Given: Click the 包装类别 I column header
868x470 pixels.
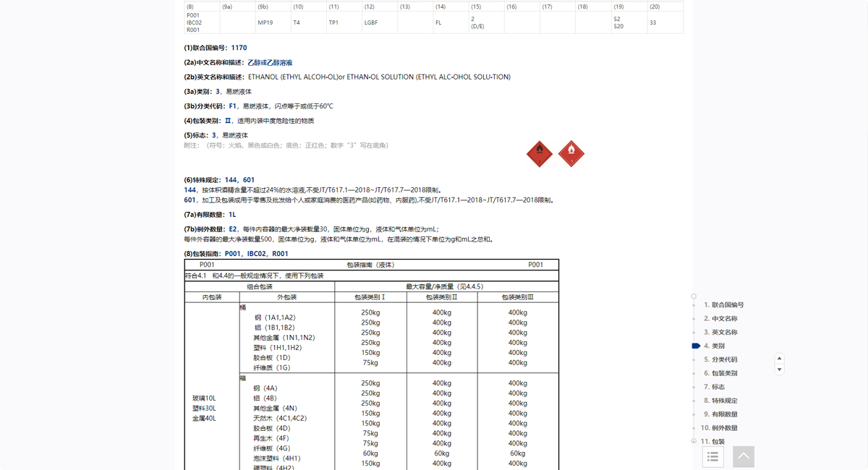Looking at the screenshot, I should [x=370, y=297].
